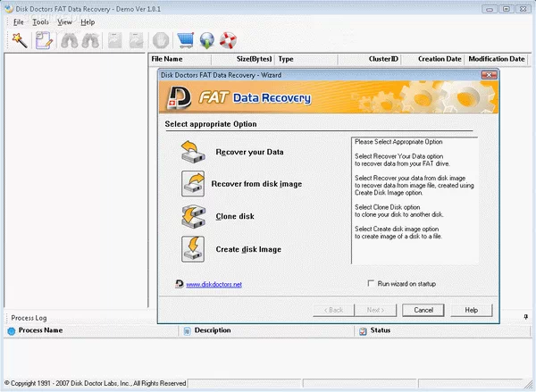
Task: Click the wizard wand toolbar icon
Action: [x=18, y=39]
